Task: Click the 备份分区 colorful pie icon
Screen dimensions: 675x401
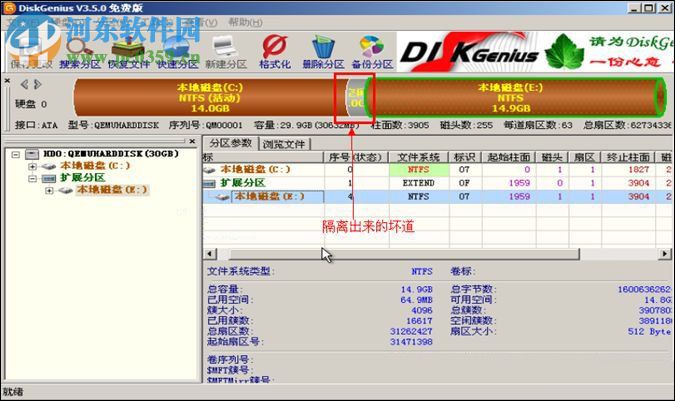Action: (x=372, y=46)
